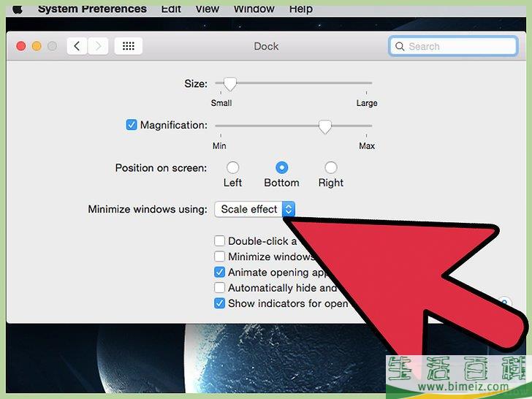Open the Window menu

click(254, 9)
